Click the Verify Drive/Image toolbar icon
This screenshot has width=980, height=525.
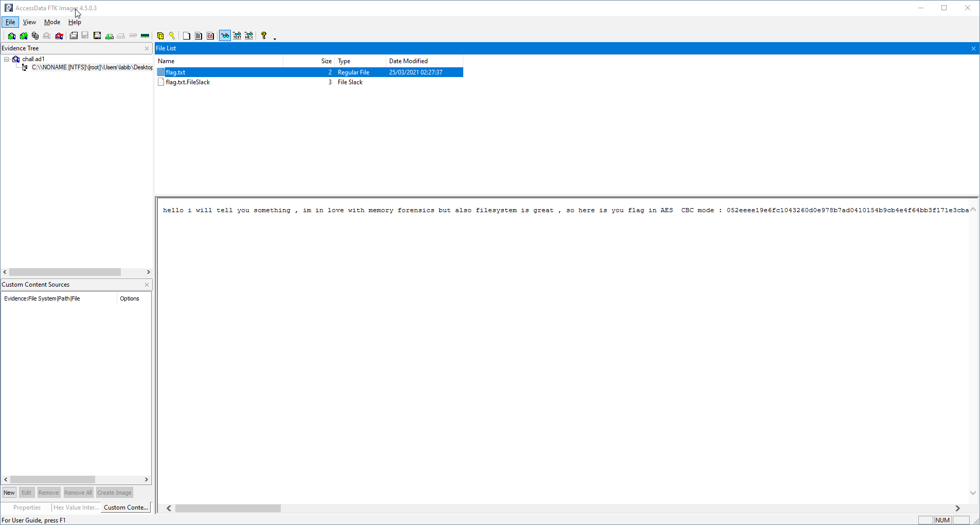[x=133, y=36]
